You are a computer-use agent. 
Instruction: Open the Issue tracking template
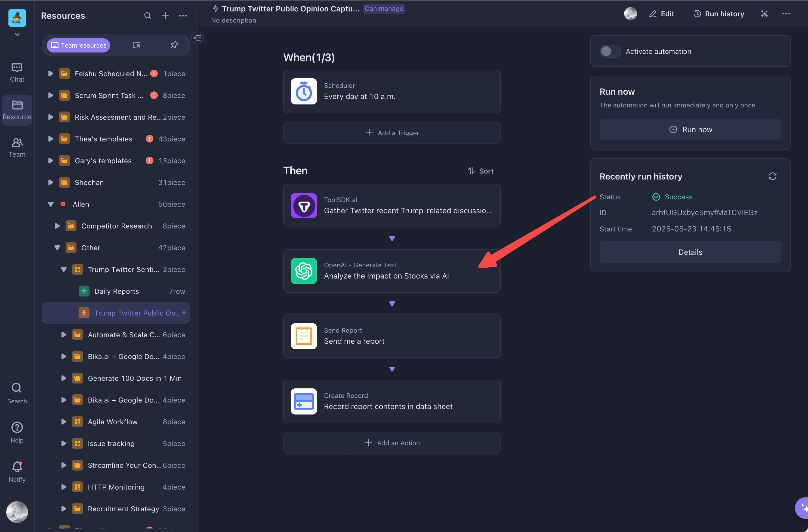point(116,443)
